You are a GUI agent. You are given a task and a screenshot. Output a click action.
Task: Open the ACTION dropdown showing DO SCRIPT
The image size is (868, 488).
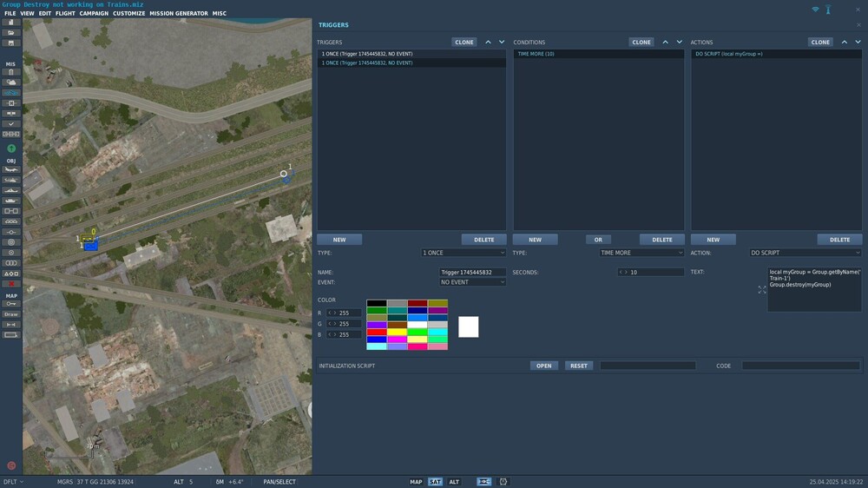[806, 253]
